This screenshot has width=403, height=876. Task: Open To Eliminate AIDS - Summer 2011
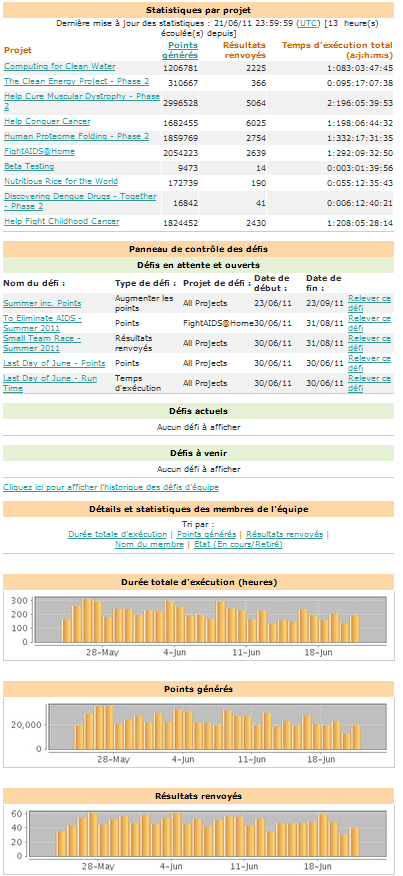tap(43, 323)
